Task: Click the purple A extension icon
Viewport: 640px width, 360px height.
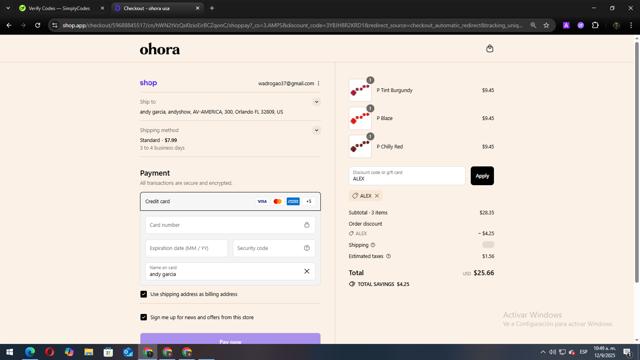Action: click(x=566, y=25)
